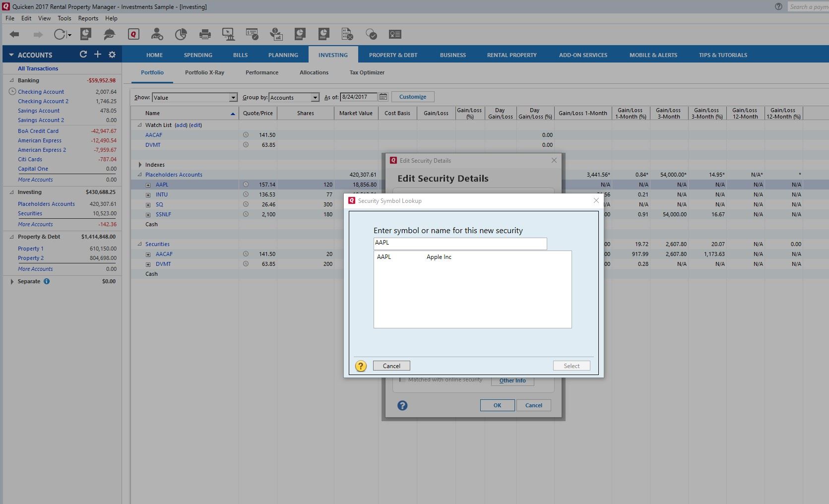Click the yellow help icon in lookup dialog
The width and height of the screenshot is (829, 504).
(x=361, y=366)
